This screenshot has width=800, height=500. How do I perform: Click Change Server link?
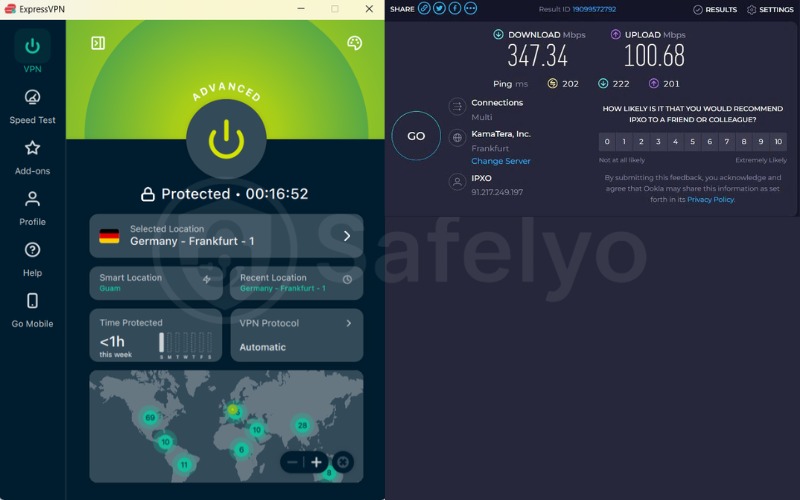coord(501,161)
